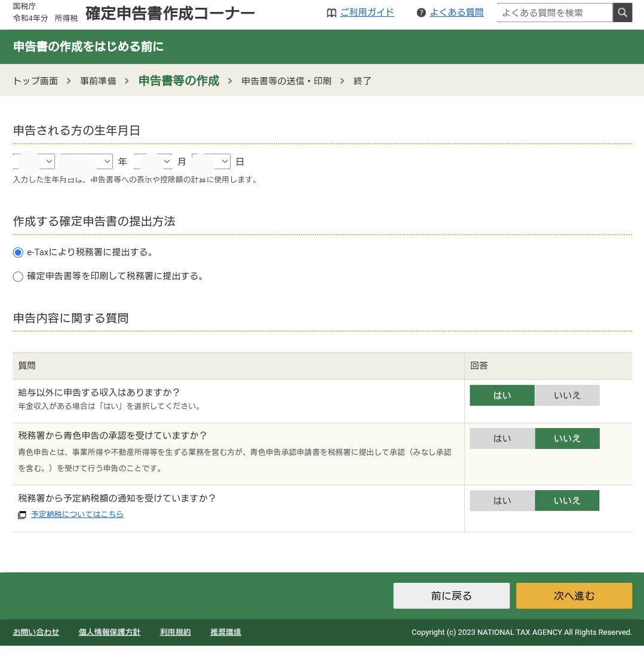Select e-Taxにより税務署に提出する radio button
The width and height of the screenshot is (644, 651).
pyautogui.click(x=18, y=253)
